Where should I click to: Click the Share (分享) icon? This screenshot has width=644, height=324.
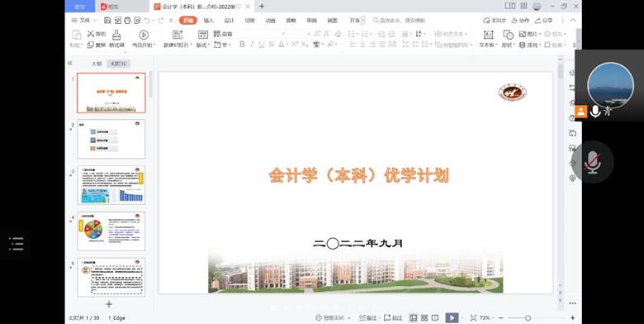coord(537,20)
